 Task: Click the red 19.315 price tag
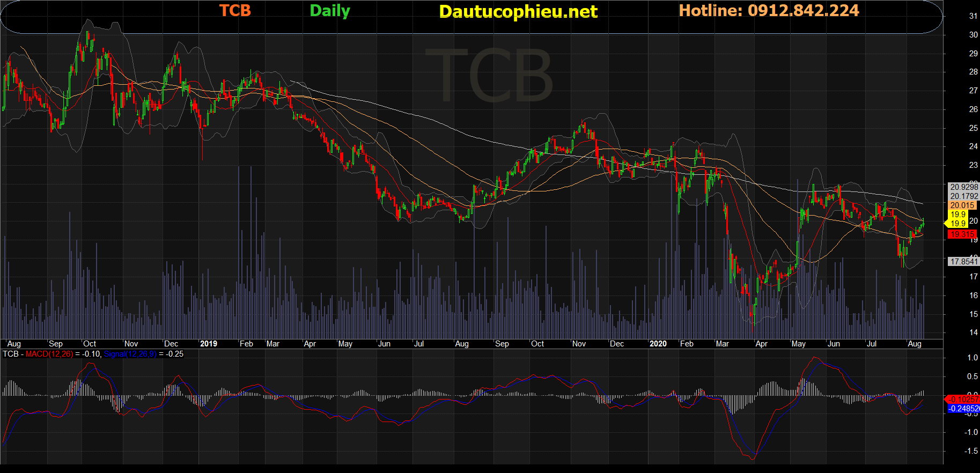[x=962, y=234]
